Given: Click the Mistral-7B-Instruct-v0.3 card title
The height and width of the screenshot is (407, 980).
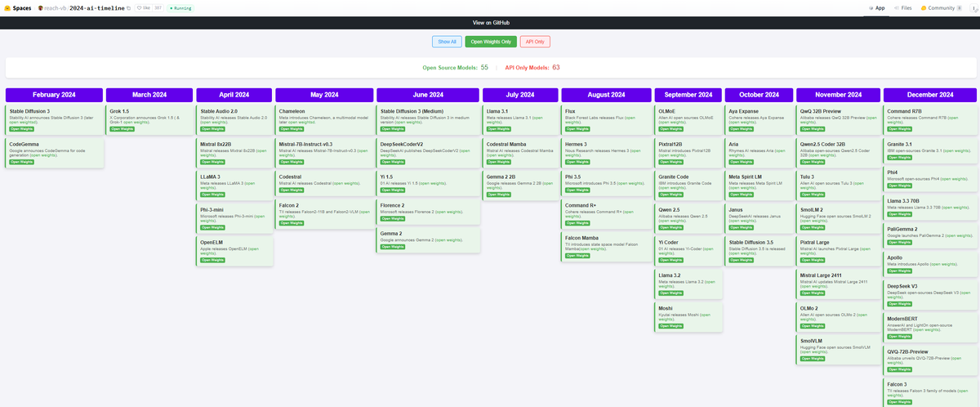Looking at the screenshot, I should [x=306, y=144].
